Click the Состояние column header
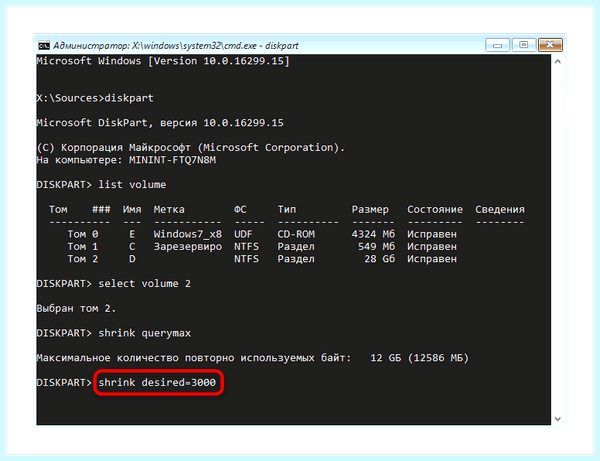The image size is (600, 461). click(435, 209)
